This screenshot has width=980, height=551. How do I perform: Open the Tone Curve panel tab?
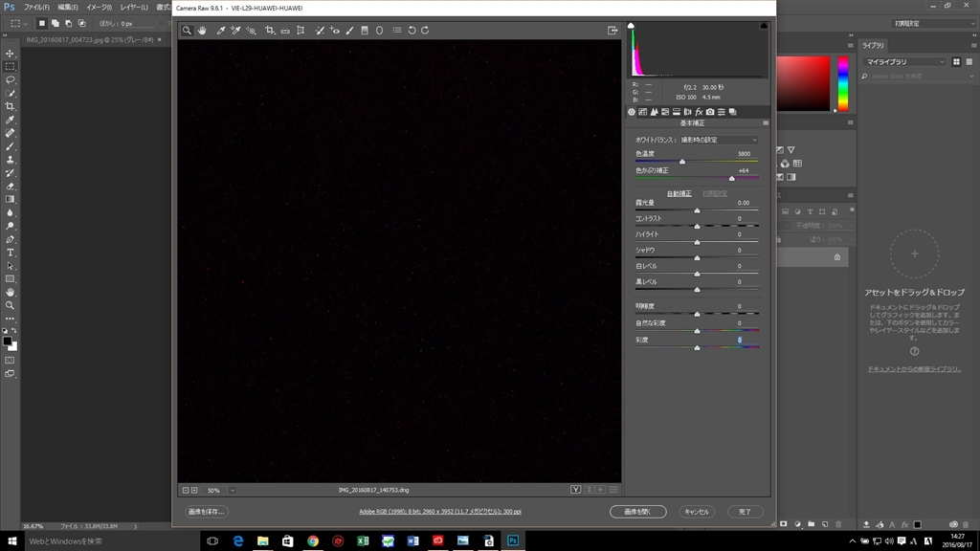(642, 112)
